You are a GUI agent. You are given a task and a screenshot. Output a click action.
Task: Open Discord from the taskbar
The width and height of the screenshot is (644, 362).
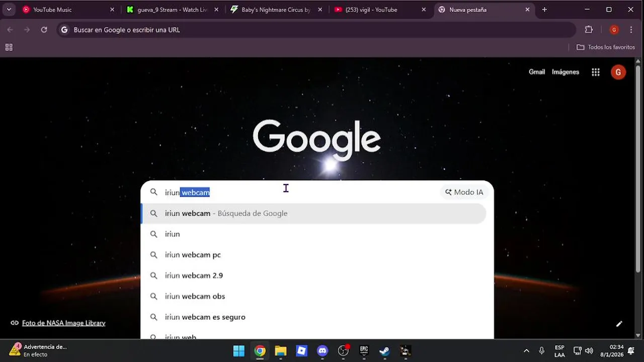click(x=323, y=350)
